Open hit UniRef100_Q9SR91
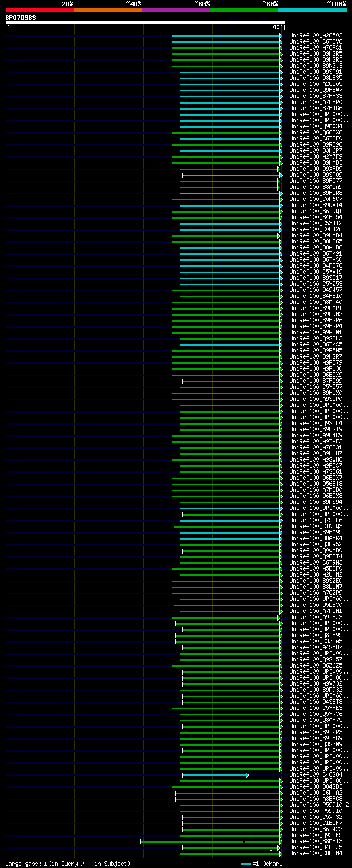The image size is (352, 868). [316, 72]
